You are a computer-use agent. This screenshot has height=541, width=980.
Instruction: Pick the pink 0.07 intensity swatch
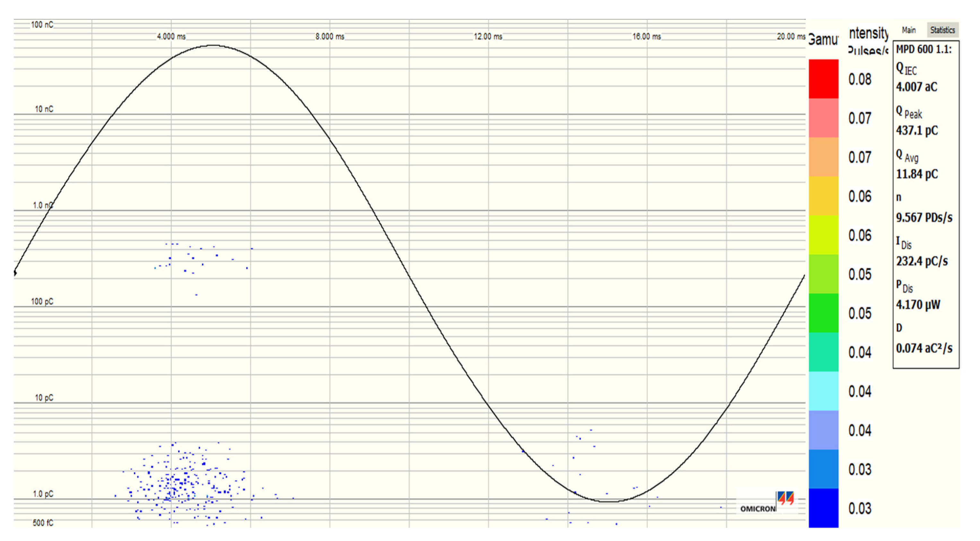(x=823, y=118)
